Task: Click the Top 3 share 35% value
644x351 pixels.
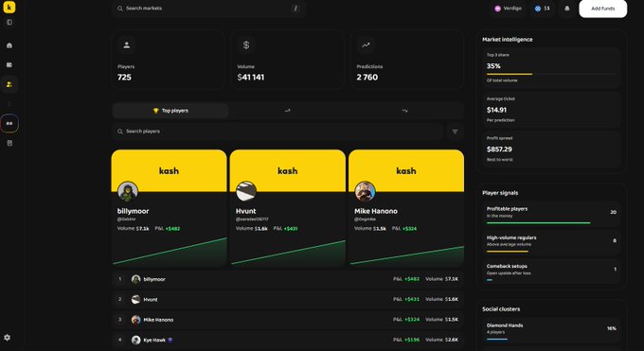Action: click(493, 66)
